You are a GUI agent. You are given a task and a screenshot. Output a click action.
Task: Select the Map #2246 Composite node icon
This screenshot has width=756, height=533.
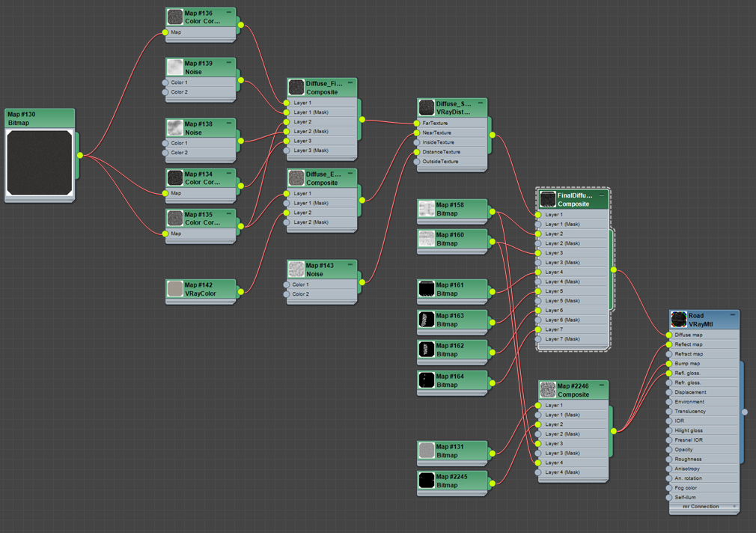[x=548, y=390]
